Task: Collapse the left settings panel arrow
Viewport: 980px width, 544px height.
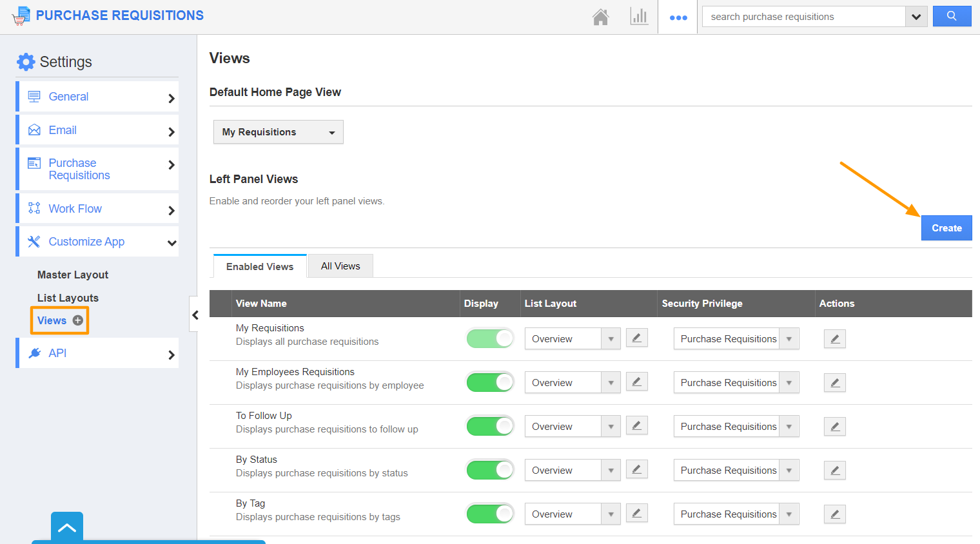Action: [x=195, y=315]
